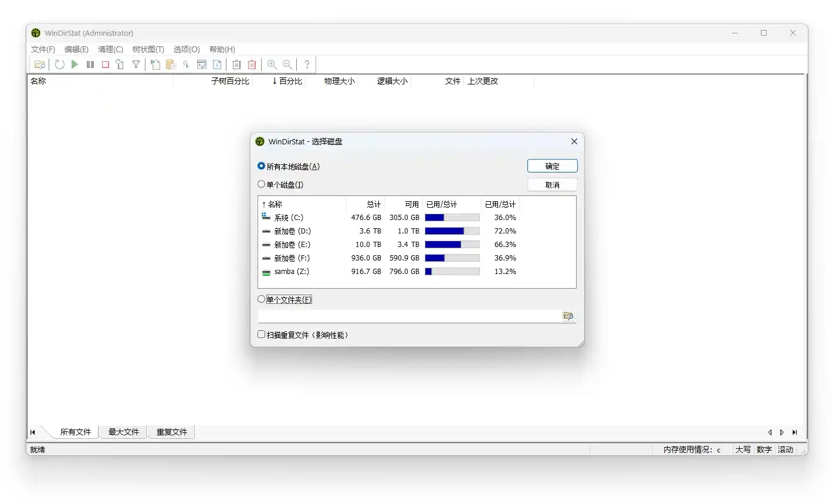The height and width of the screenshot is (504, 833).
Task: Sort main list by ↓百分比 column
Action: pyautogui.click(x=280, y=81)
